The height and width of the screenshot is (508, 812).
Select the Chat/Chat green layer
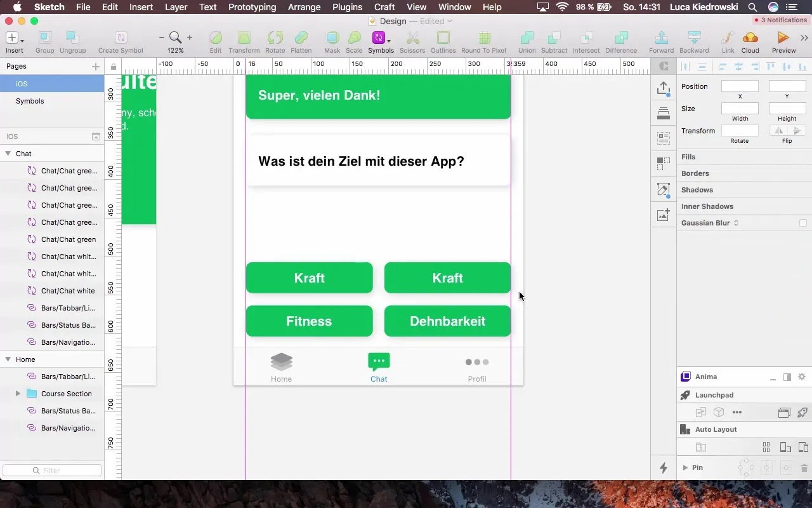52,239
